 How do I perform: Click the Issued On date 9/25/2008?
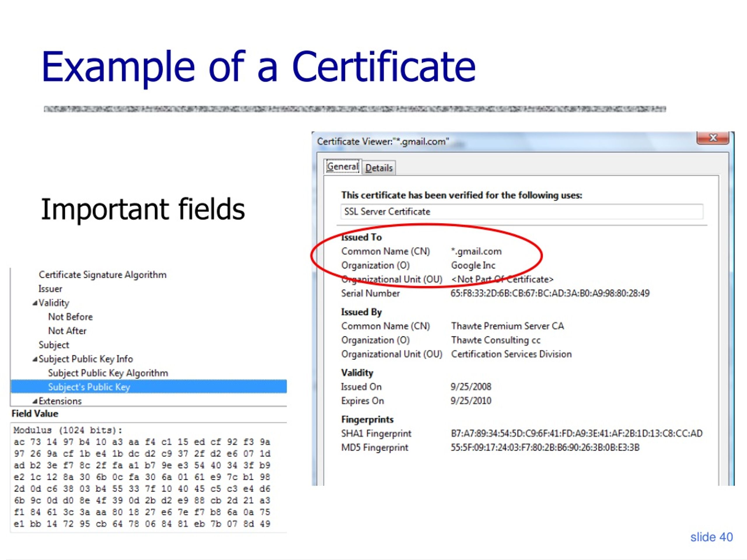(471, 387)
